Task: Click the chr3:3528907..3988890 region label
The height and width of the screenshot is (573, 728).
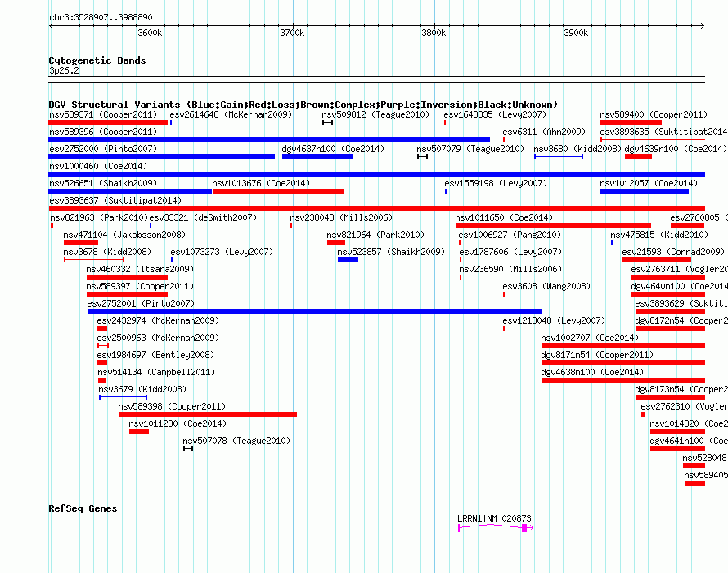Action: click(x=101, y=17)
